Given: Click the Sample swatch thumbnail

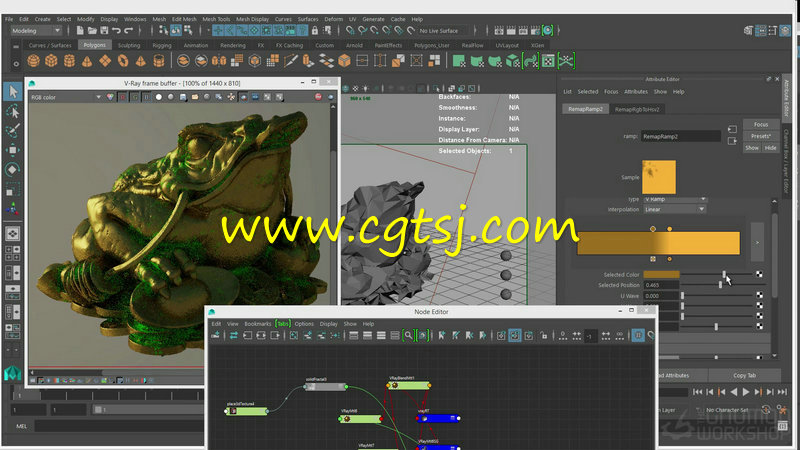Looking at the screenshot, I should (659, 177).
